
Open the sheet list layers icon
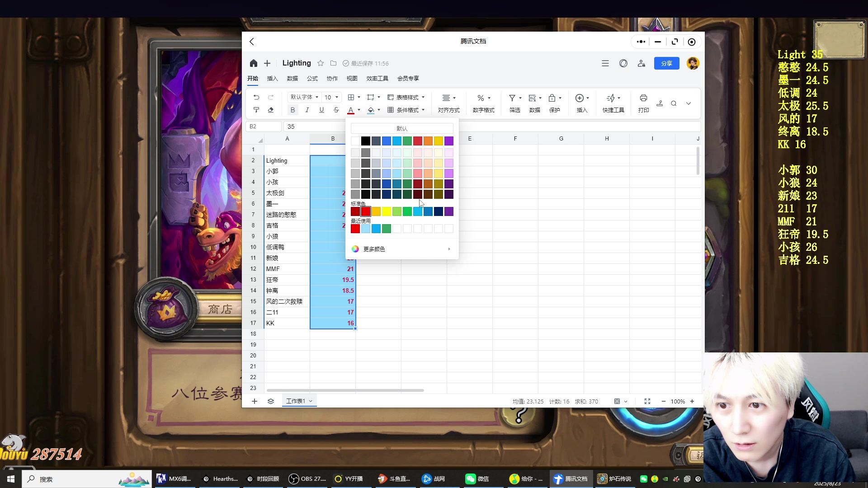point(271,401)
